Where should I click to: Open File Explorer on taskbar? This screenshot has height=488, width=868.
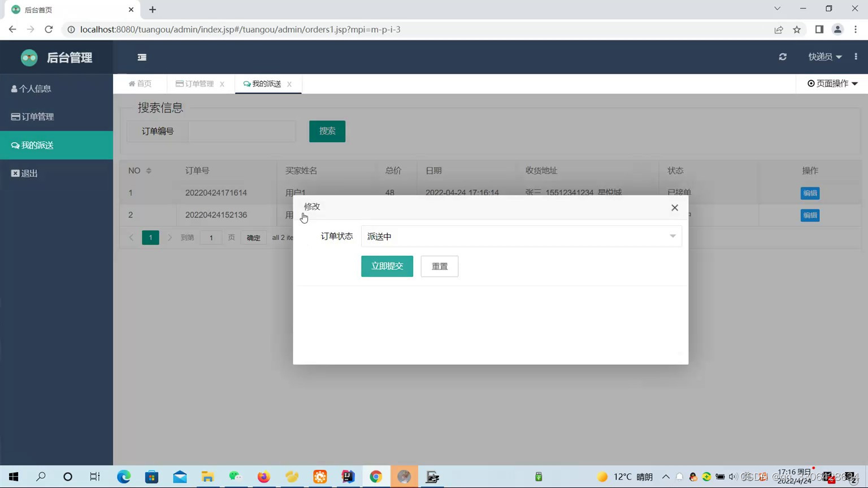pos(207,477)
